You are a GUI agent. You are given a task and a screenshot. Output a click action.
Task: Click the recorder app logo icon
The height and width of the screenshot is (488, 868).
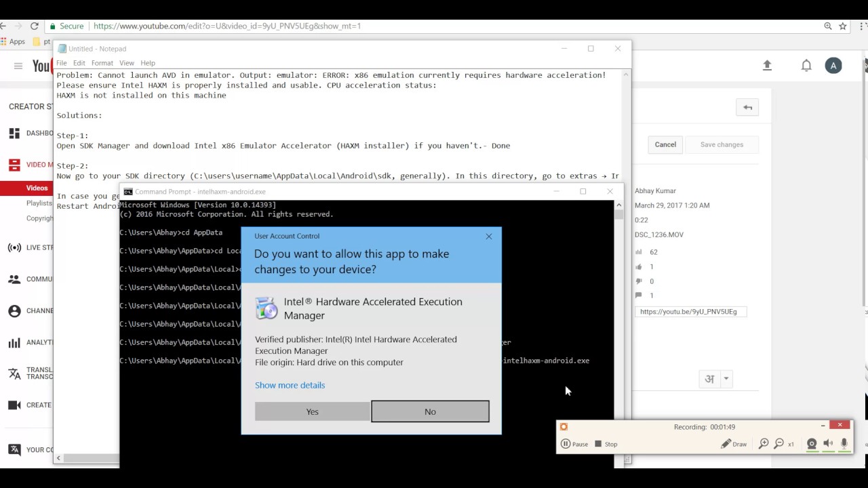click(564, 427)
